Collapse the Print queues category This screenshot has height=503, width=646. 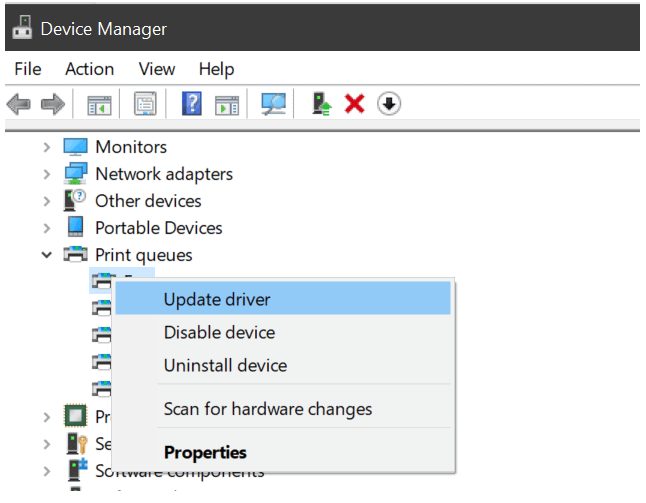47,255
